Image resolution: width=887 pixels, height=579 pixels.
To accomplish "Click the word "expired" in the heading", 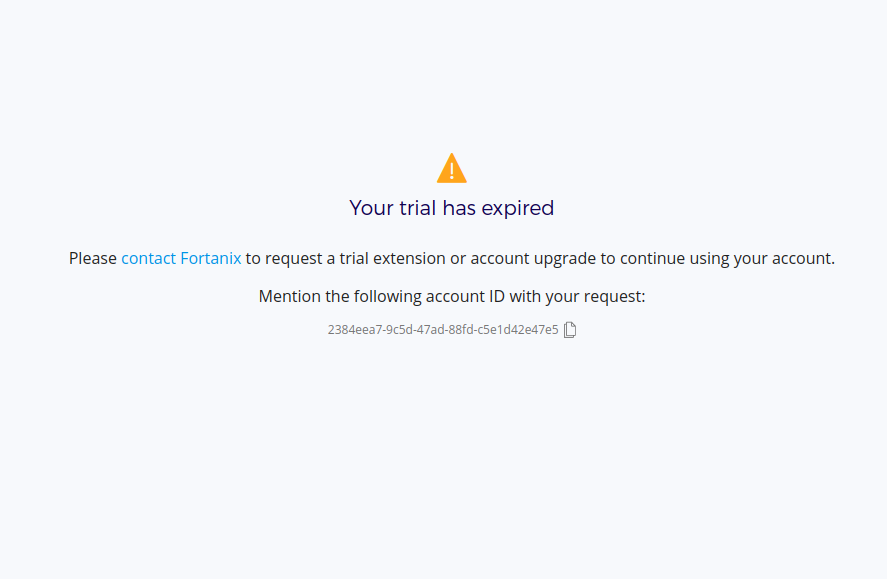I will click(x=517, y=208).
